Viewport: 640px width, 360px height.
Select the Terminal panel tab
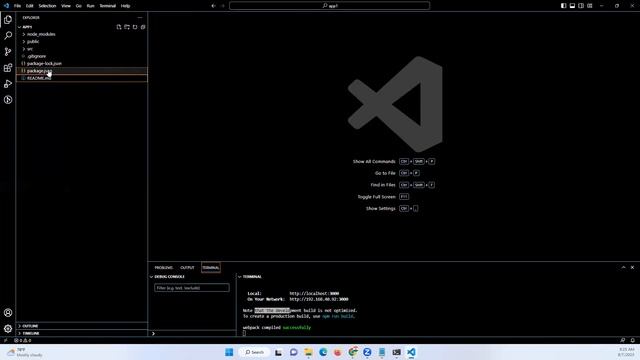[211, 268]
